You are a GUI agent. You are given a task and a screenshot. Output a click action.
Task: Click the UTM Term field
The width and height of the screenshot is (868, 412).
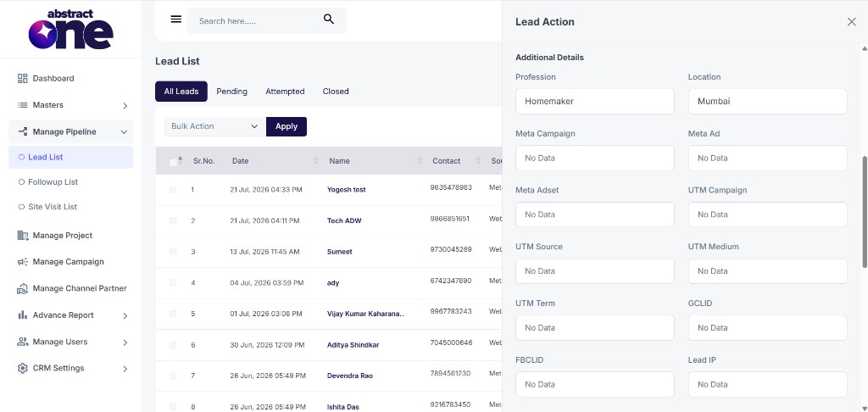click(594, 327)
